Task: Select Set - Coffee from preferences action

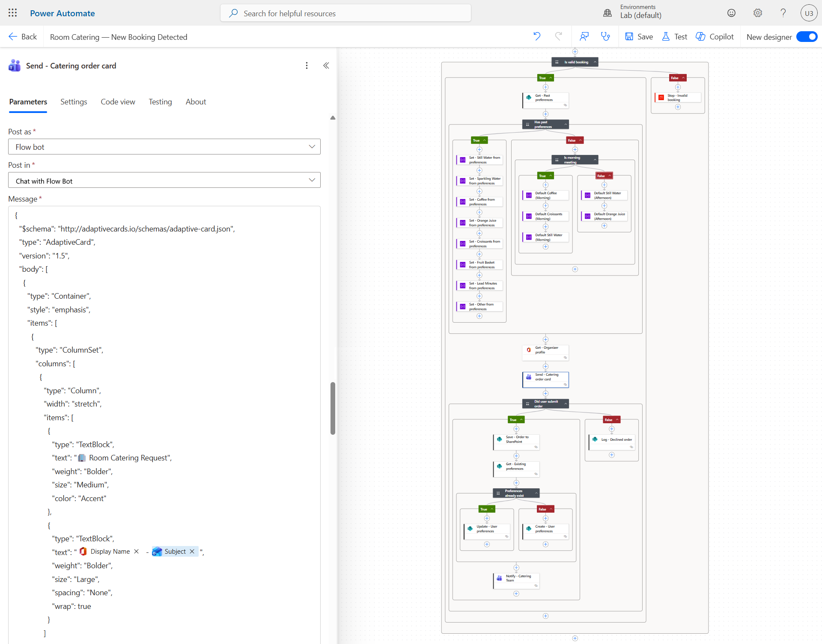Action: tap(479, 202)
